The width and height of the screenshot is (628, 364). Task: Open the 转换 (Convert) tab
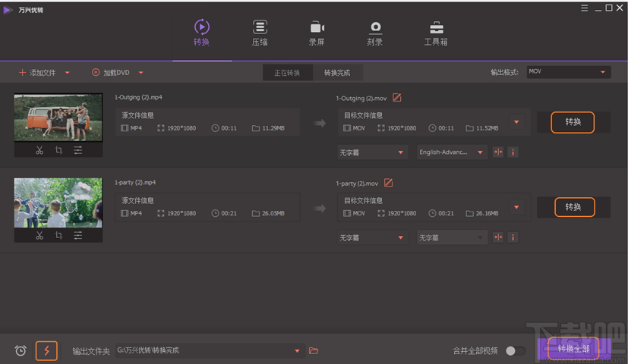[x=201, y=33]
